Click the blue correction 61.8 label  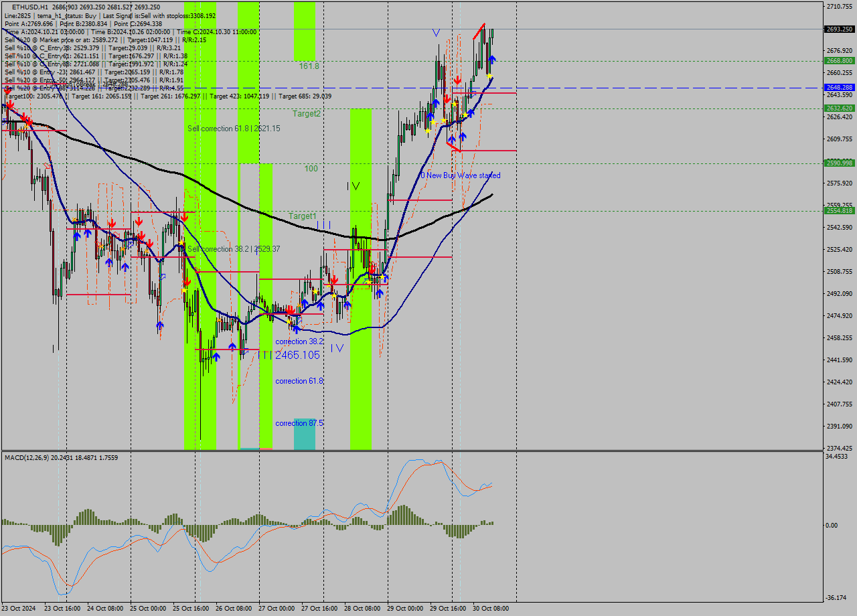299,381
